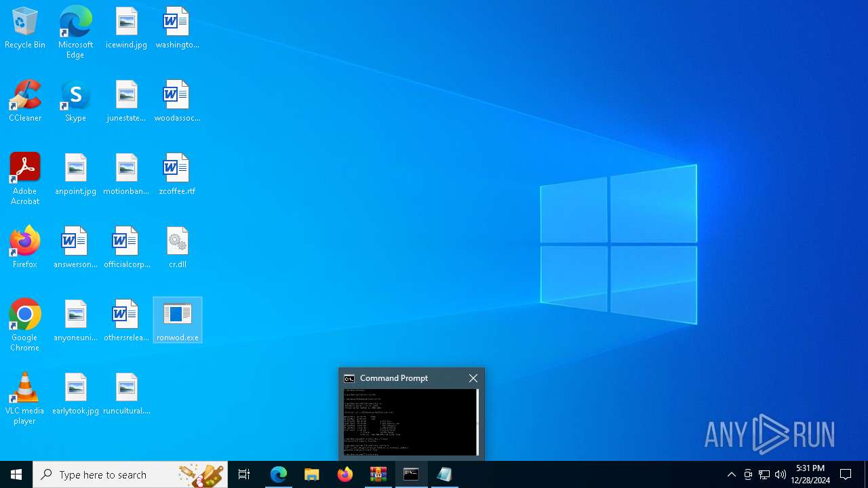Click the Command Prompt preview thumbnail
This screenshot has width=868, height=488.
pos(411,422)
